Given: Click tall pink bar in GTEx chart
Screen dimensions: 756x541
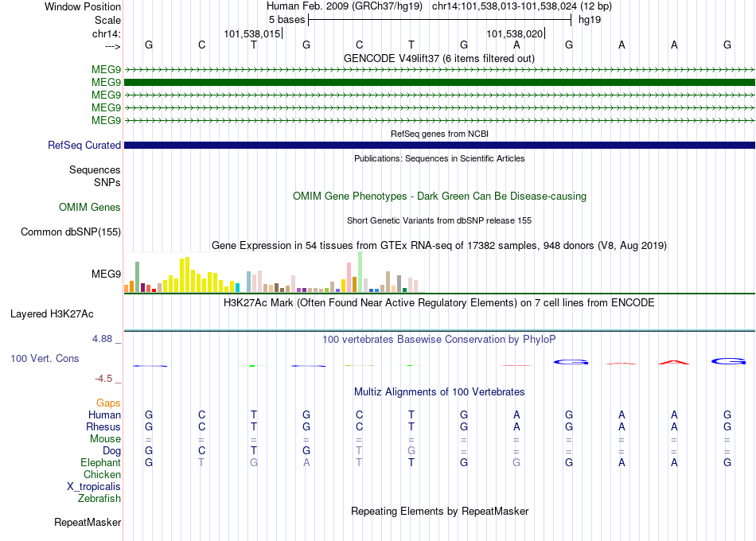Looking at the screenshot, I should [x=349, y=277].
